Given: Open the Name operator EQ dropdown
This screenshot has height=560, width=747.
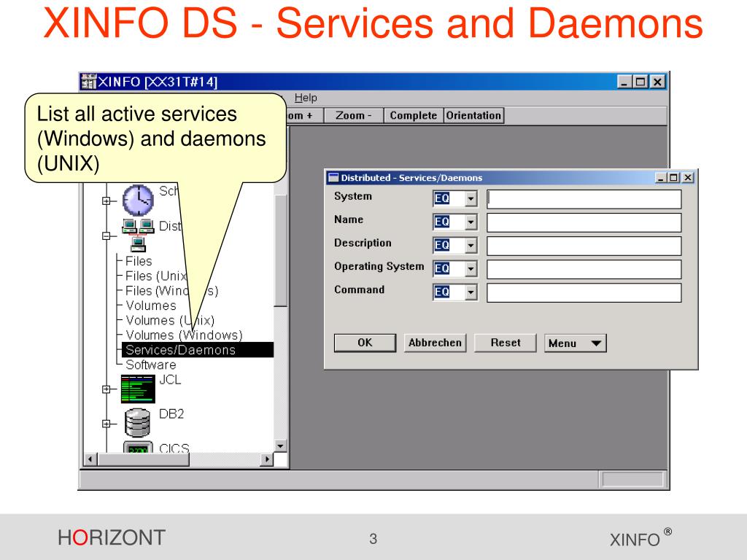Looking at the screenshot, I should click(471, 222).
